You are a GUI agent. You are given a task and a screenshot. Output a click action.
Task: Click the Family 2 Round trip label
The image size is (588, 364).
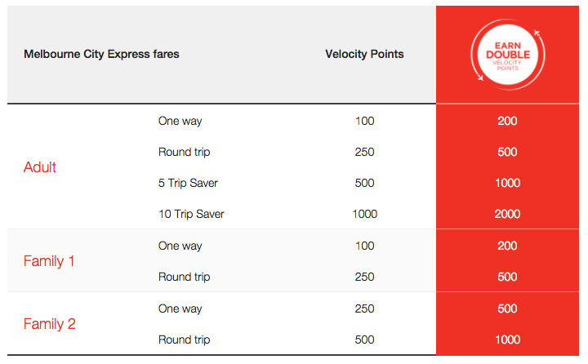click(184, 340)
